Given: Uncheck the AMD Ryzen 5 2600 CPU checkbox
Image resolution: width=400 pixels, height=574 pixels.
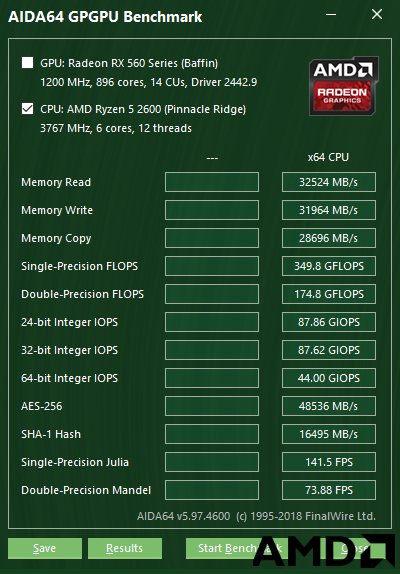Looking at the screenshot, I should coord(27,109).
